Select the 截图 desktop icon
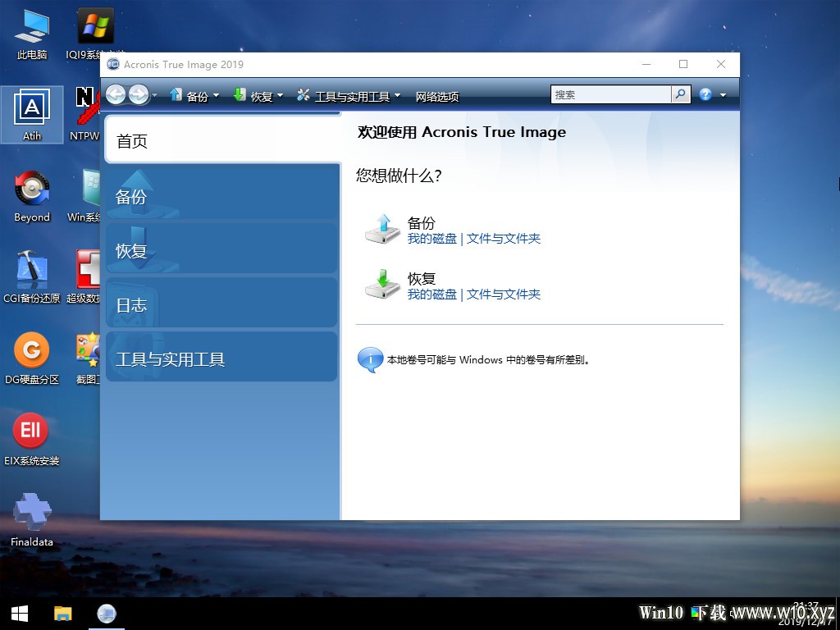The height and width of the screenshot is (630, 840). tap(88, 359)
